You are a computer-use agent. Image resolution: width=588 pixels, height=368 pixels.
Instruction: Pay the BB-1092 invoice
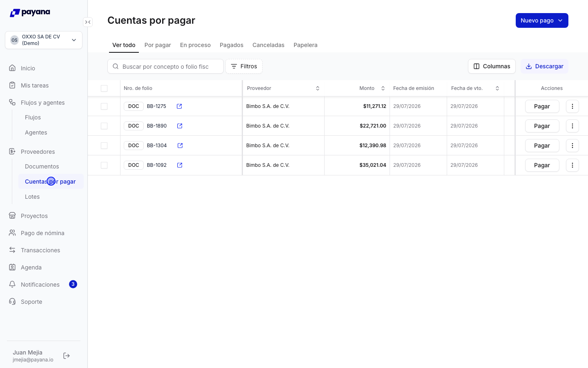coord(542,165)
